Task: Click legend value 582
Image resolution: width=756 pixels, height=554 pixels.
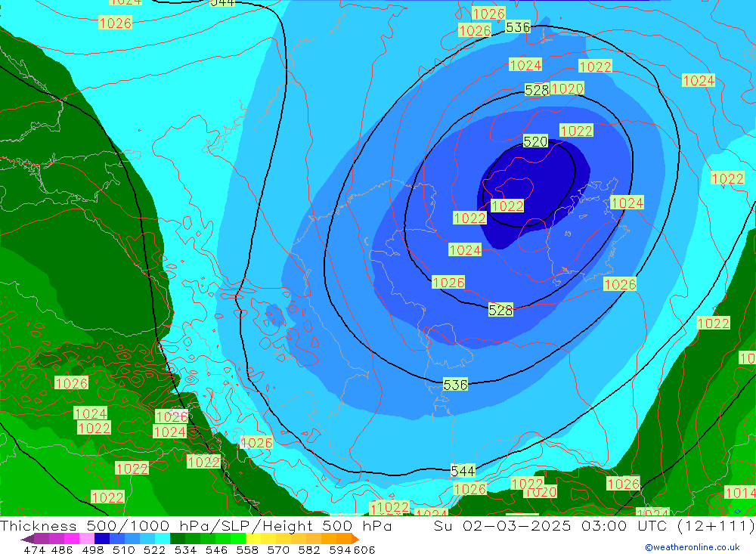Action: coord(309,549)
